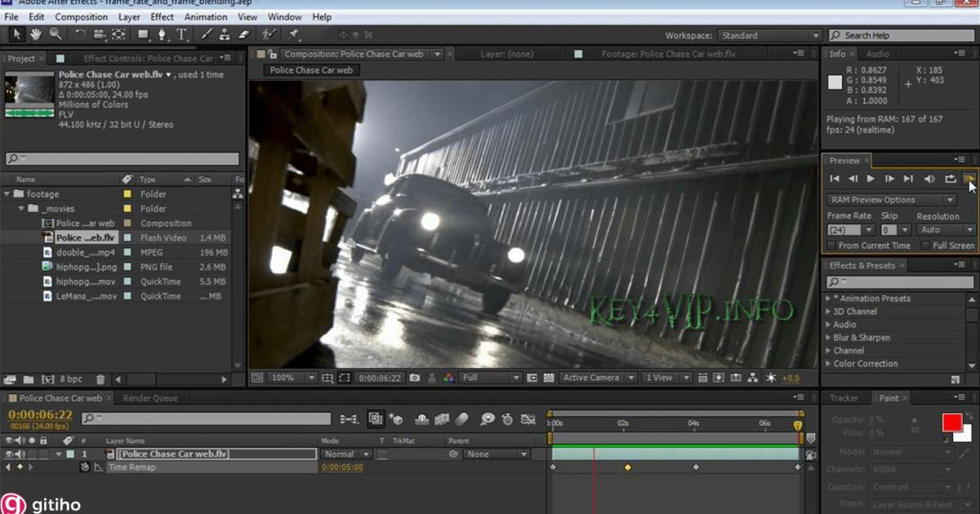Image resolution: width=980 pixels, height=514 pixels.
Task: Select the Horizontal Type tool
Action: coord(181,34)
